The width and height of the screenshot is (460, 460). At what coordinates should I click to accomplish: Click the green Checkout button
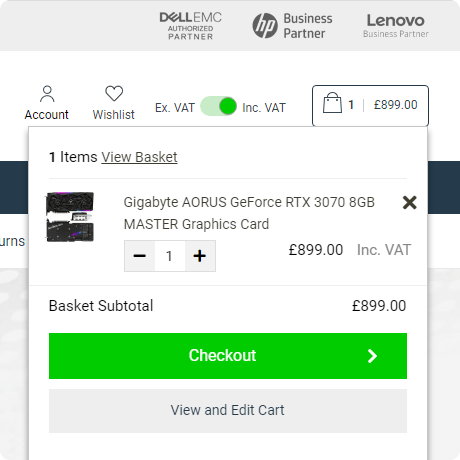tap(228, 356)
